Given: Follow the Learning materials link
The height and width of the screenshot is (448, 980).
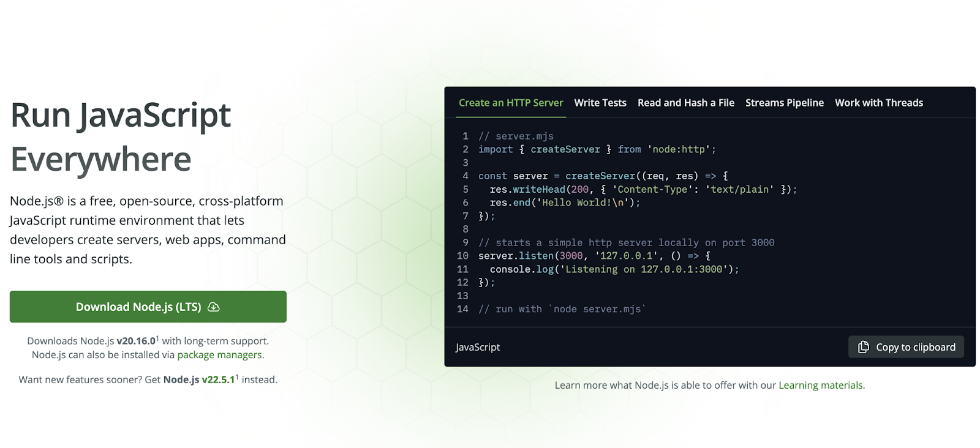Looking at the screenshot, I should pyautogui.click(x=820, y=386).
